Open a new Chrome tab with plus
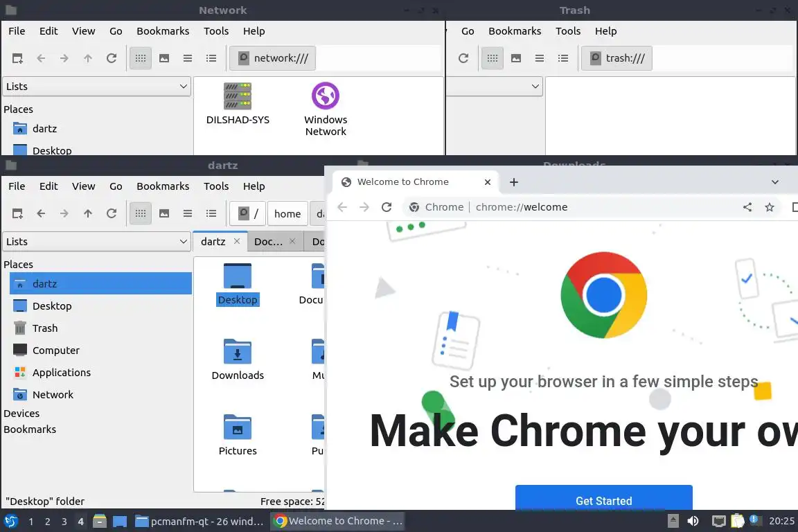 point(514,182)
